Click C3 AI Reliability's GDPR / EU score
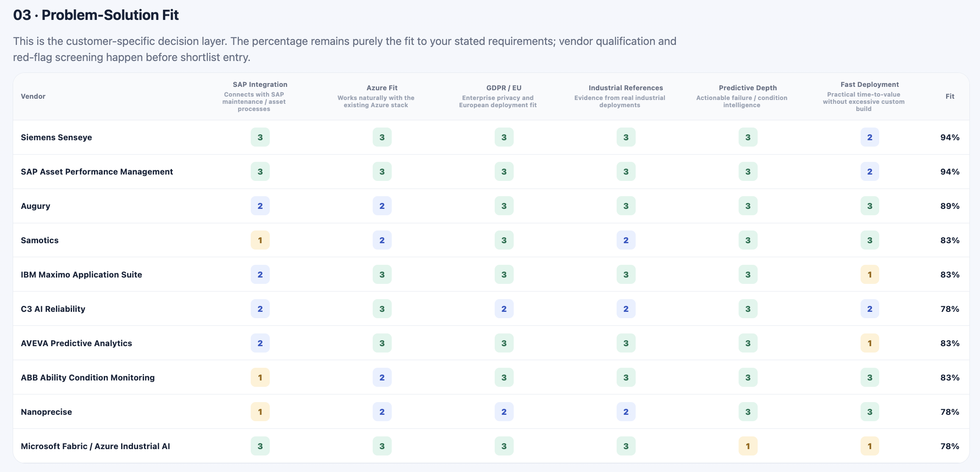 pyautogui.click(x=504, y=309)
